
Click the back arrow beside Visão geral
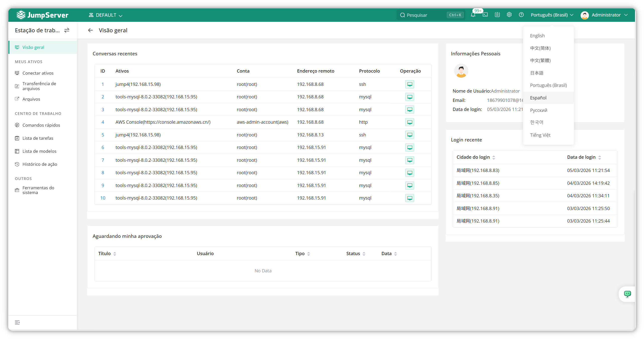(90, 30)
